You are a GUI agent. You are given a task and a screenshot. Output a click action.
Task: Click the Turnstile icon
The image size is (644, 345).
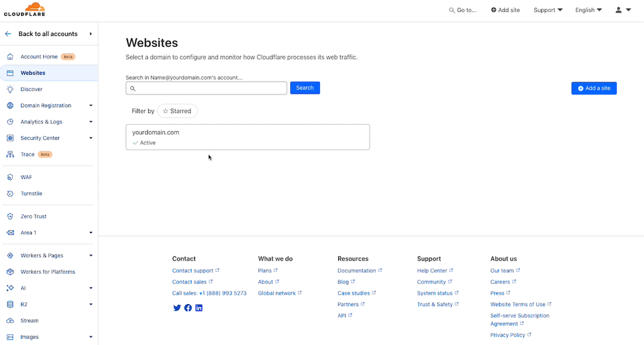click(10, 194)
